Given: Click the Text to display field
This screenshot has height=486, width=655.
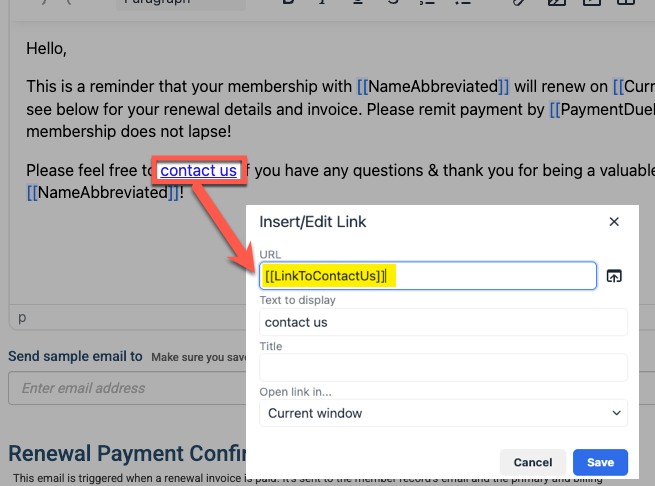Looking at the screenshot, I should pyautogui.click(x=443, y=322).
